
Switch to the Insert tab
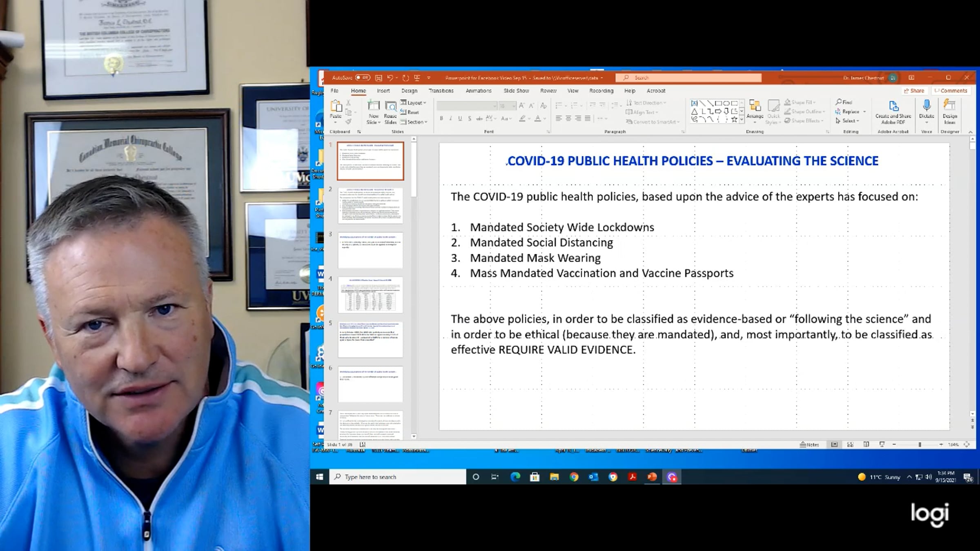[x=383, y=91]
